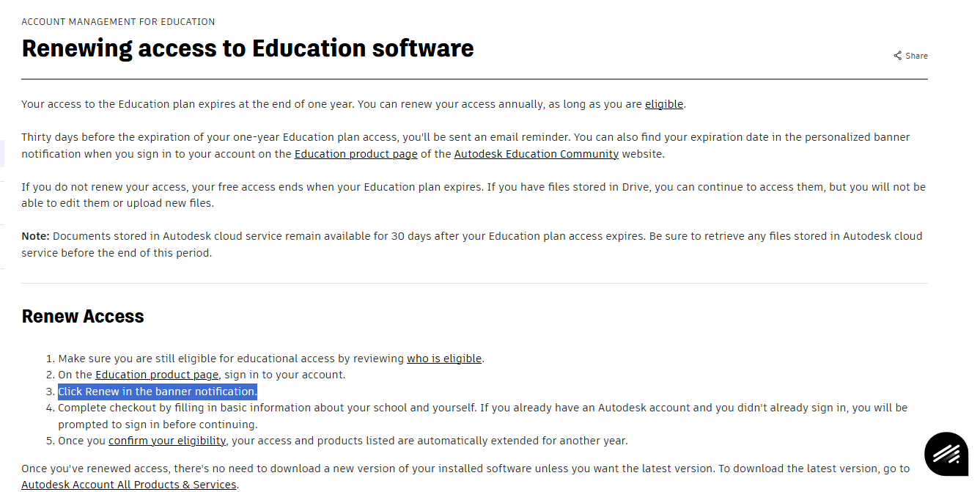Image resolution: width=980 pixels, height=492 pixels.
Task: Click the 'Share' label text
Action: point(916,56)
